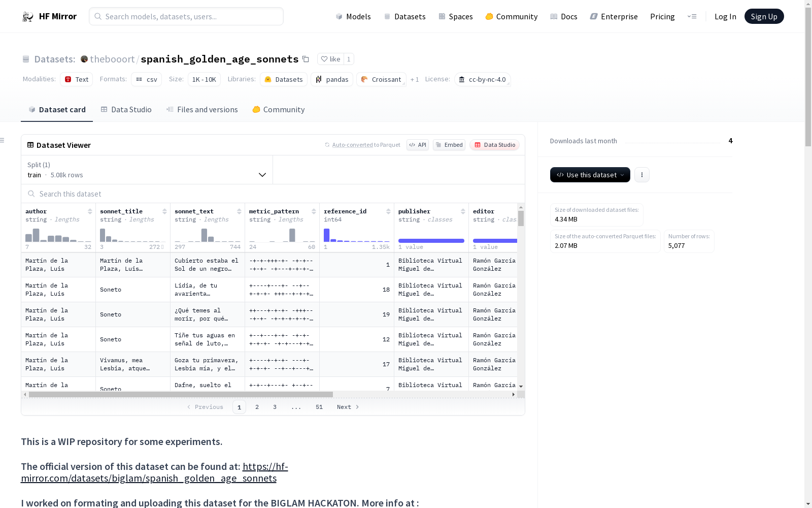Click the API button in Dataset Viewer

pos(418,145)
